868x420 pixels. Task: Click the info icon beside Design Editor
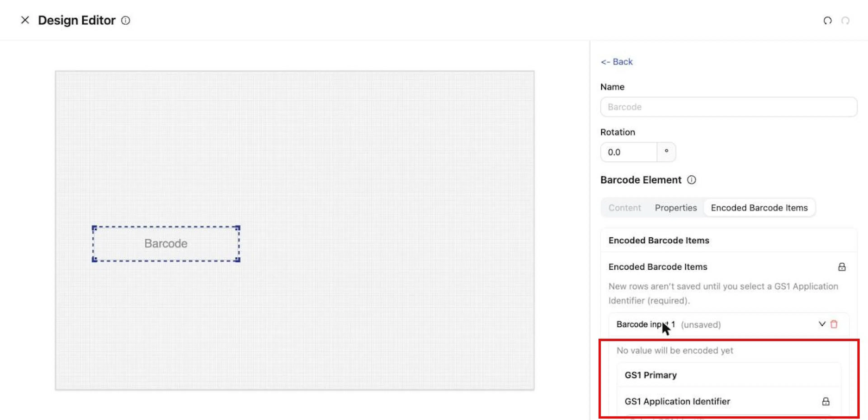coord(126,21)
